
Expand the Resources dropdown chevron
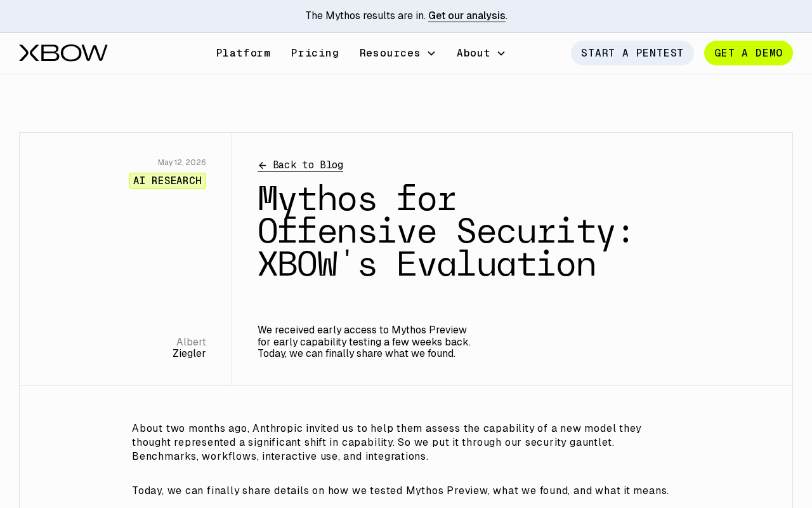coord(431,53)
